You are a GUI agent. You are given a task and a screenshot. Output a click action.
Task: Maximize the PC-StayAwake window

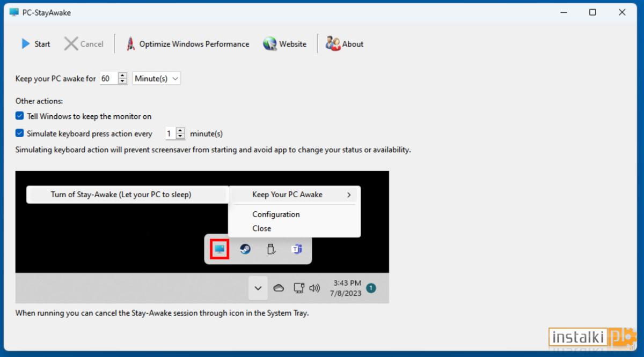592,12
